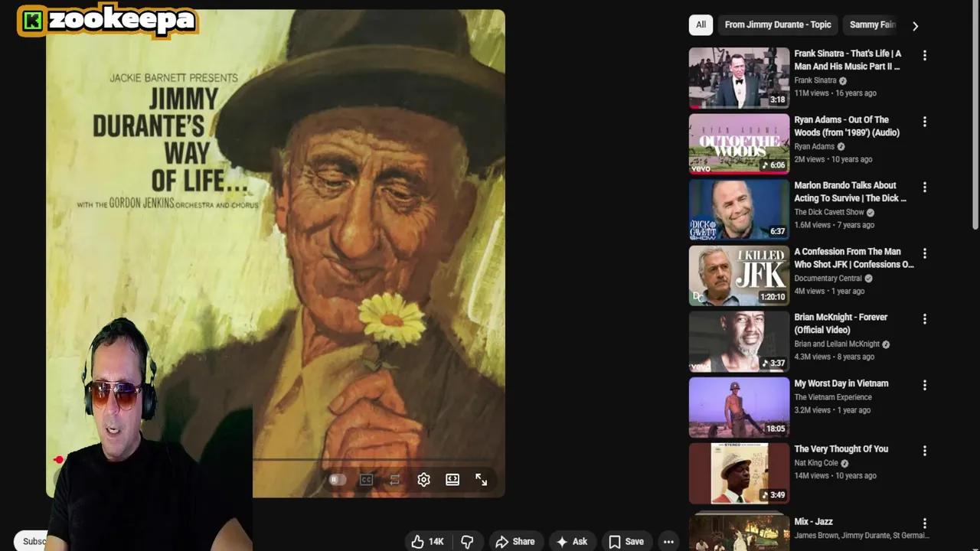Show more filter chips with arrow
This screenshot has width=980, height=551.
(915, 25)
